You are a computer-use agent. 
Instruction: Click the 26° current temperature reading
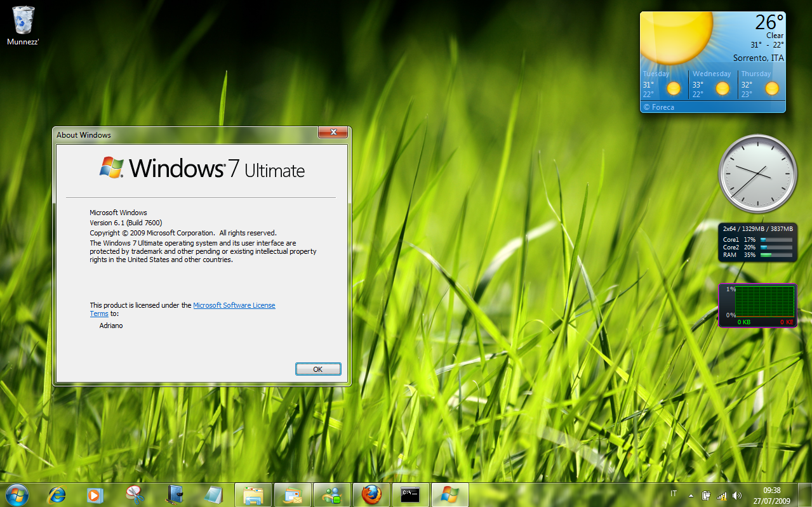point(769,22)
